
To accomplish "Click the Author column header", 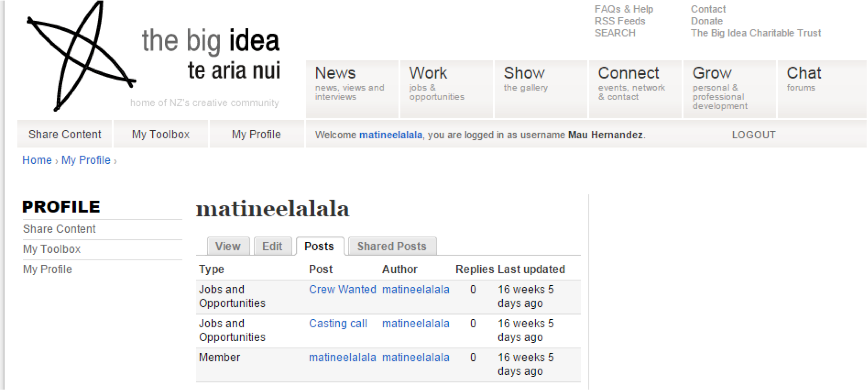I will click(400, 269).
